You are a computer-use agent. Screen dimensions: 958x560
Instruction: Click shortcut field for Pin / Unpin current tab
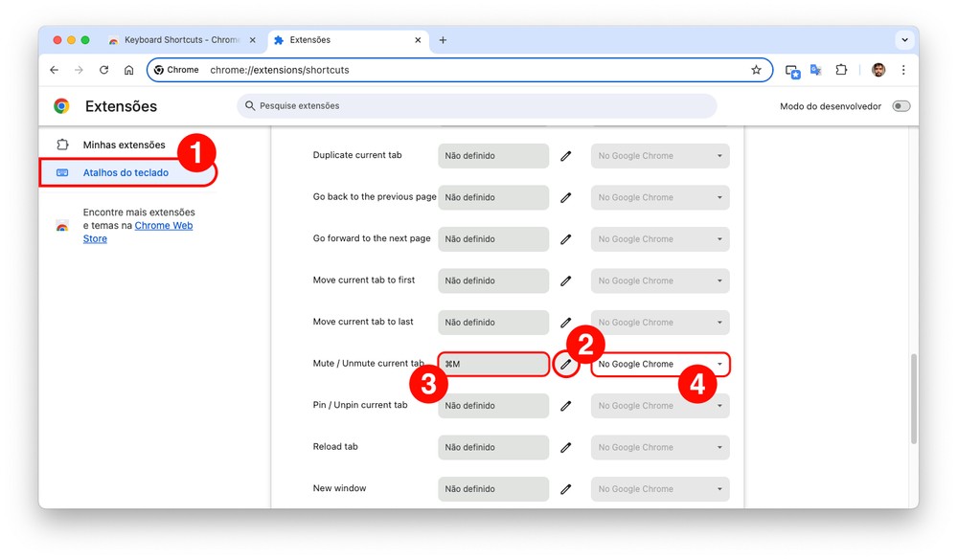pos(493,406)
